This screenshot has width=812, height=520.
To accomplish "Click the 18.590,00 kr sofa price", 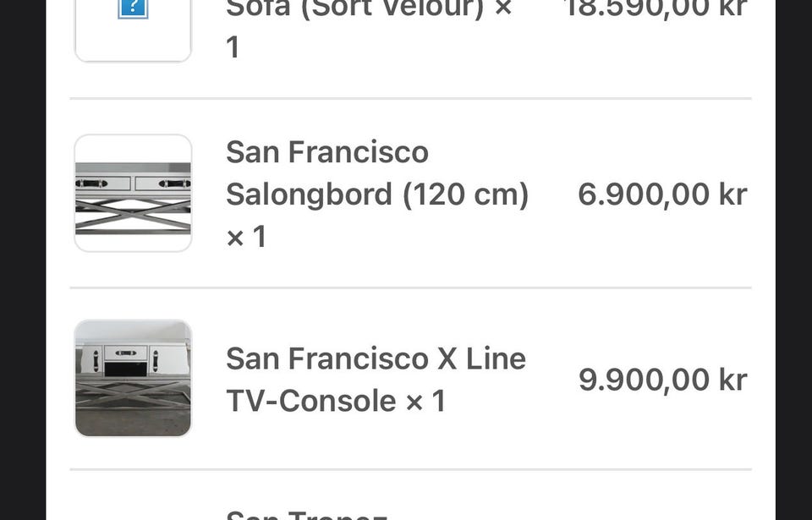I will click(656, 8).
